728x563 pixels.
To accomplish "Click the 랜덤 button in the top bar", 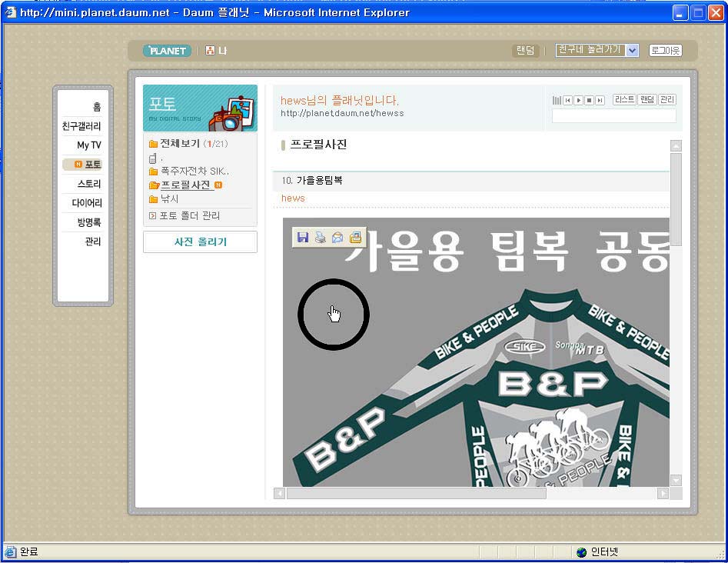I will [526, 50].
